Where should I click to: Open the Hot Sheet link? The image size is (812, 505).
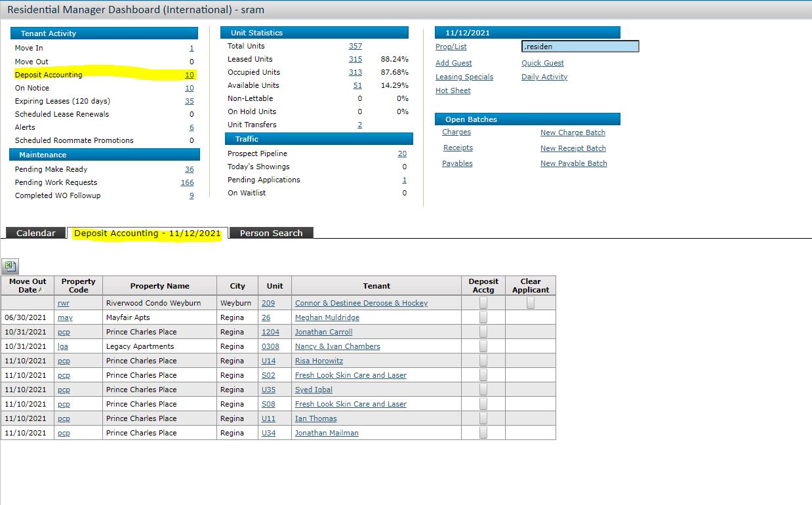453,91
